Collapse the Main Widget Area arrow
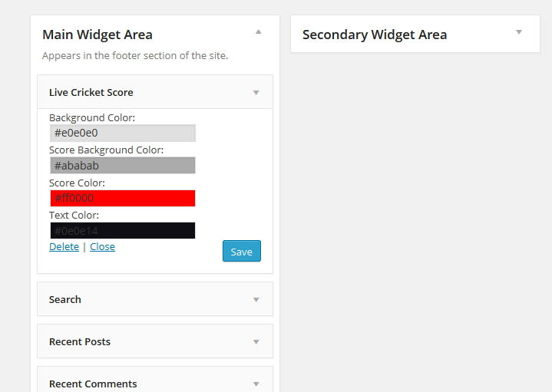Viewport: 552px width, 392px height. pos(259,31)
